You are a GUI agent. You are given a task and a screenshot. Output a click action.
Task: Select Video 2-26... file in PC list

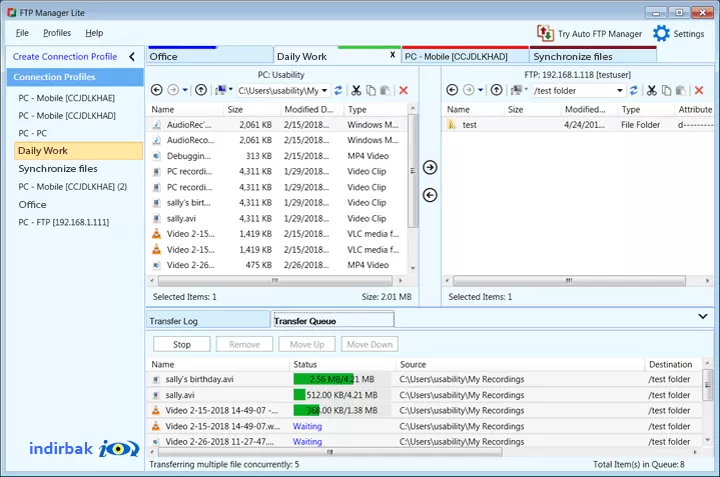point(277,265)
